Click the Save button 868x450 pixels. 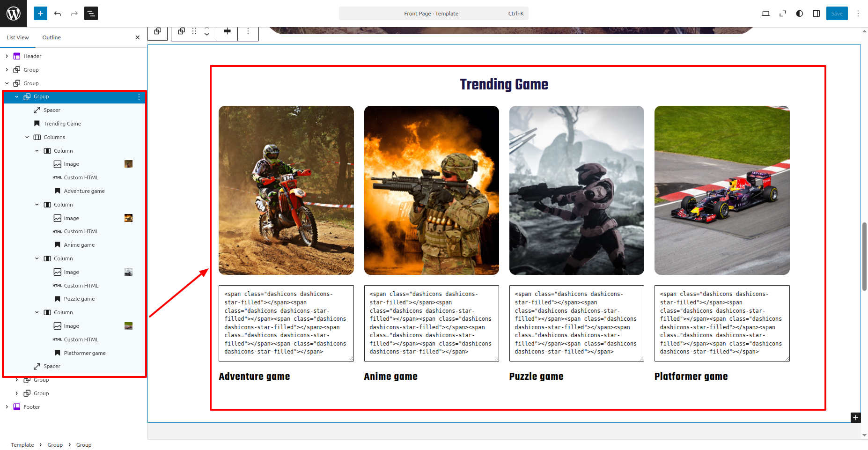(x=837, y=14)
